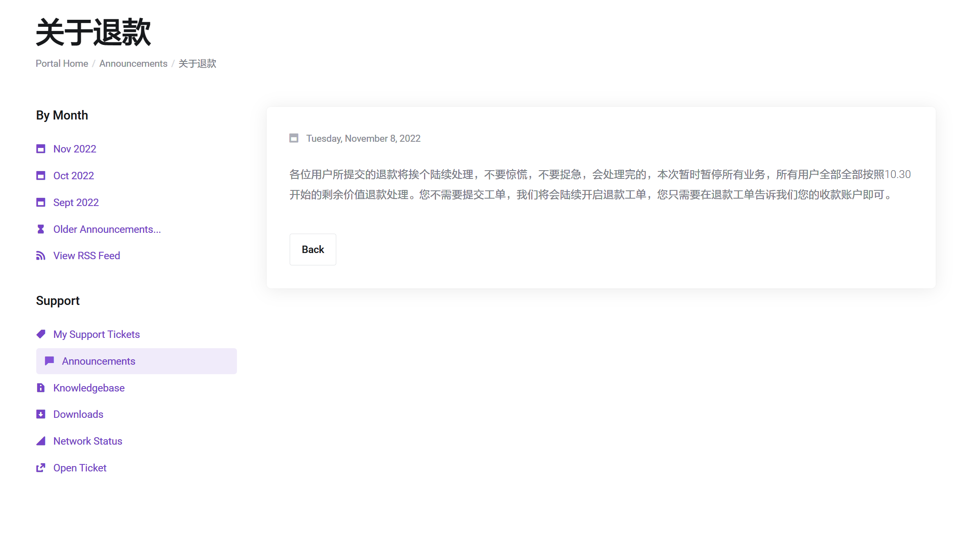Click the external link icon next to Open Ticket
This screenshot has height=560, width=970.
point(40,468)
